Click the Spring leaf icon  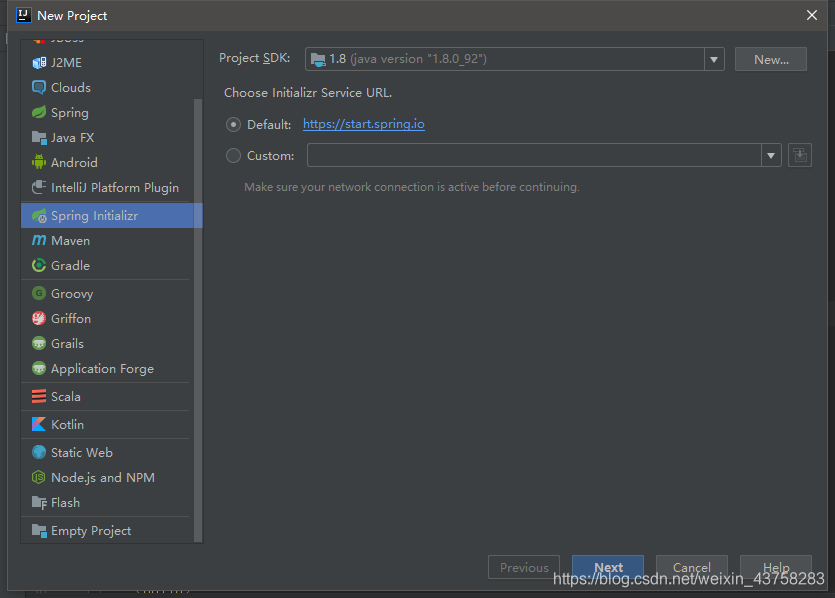coord(39,112)
